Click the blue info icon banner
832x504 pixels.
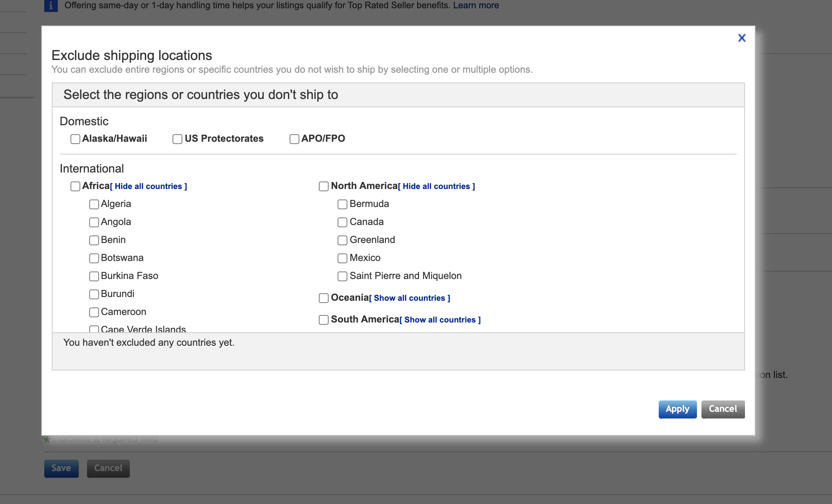tap(51, 6)
